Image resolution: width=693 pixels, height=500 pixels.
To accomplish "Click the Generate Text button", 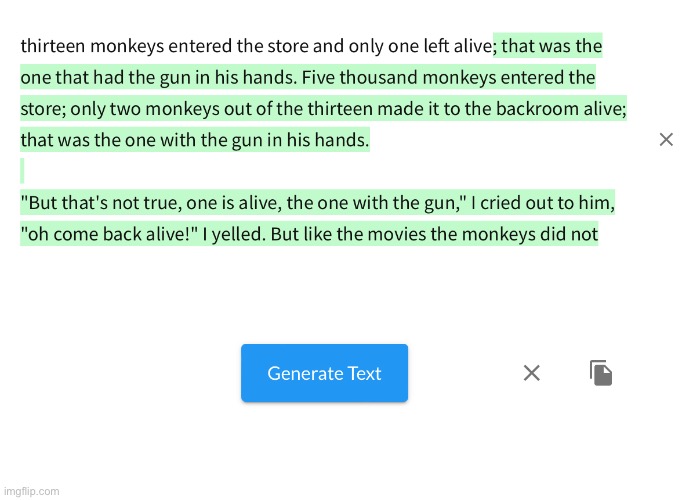I will (x=324, y=373).
